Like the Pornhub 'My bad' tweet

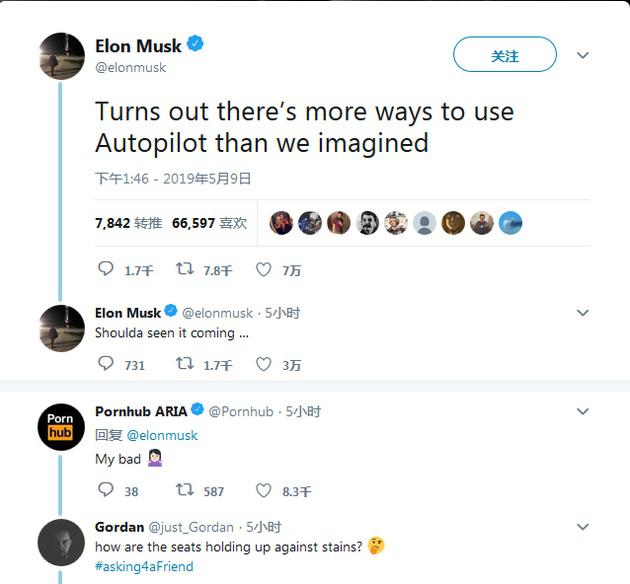coord(264,490)
